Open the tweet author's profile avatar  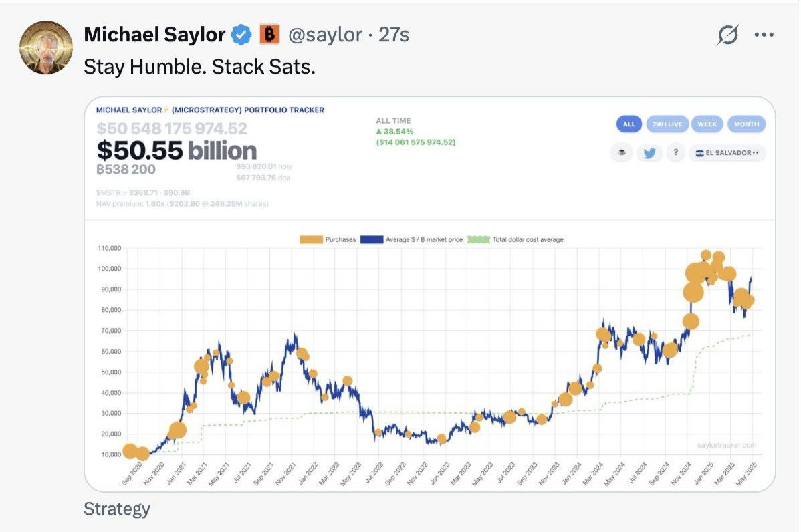(45, 47)
